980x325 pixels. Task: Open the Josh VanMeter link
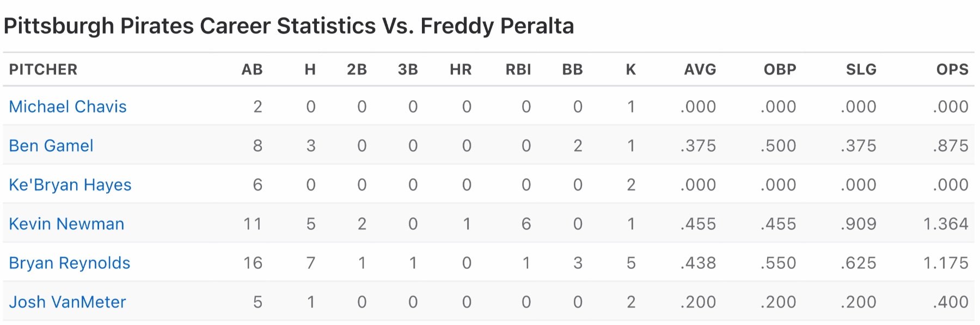pyautogui.click(x=68, y=302)
